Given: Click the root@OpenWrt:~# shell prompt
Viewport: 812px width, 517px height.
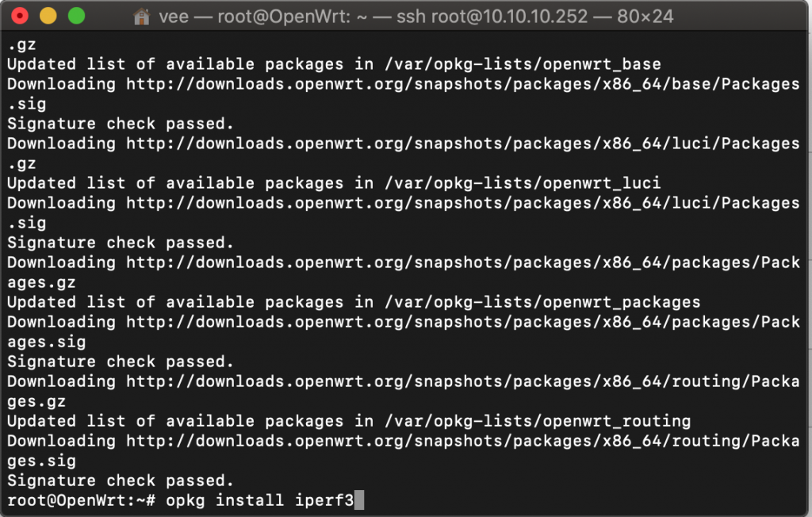Looking at the screenshot, I should (82, 500).
